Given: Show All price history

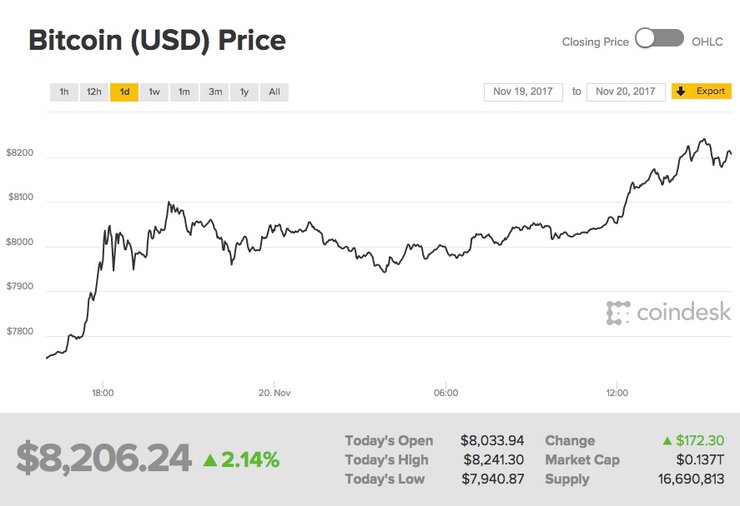Looking at the screenshot, I should (274, 92).
